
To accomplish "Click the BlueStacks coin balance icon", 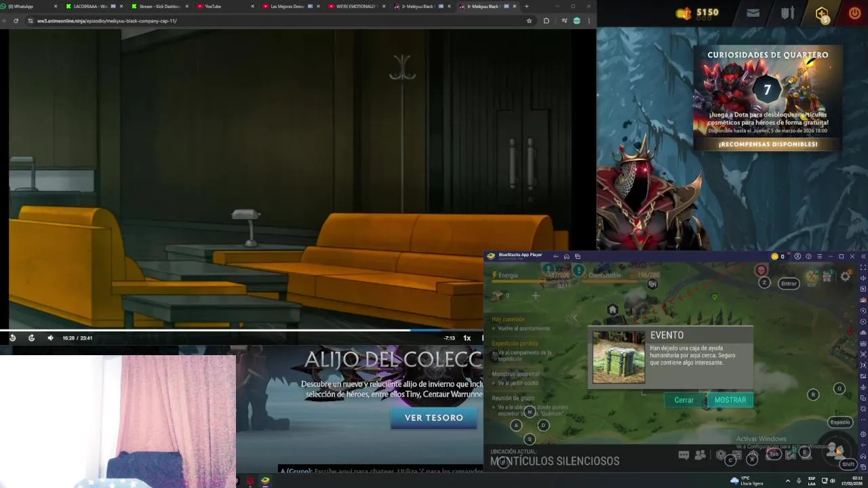I will (x=774, y=256).
